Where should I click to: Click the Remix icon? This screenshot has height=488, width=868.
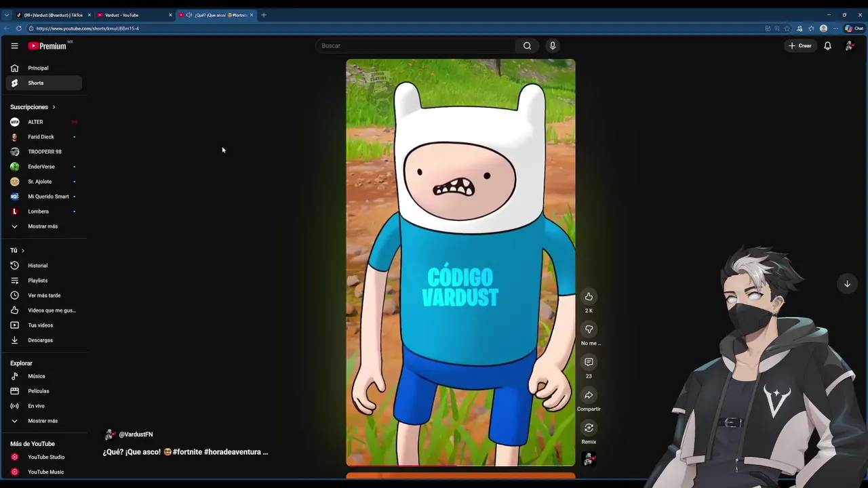pyautogui.click(x=589, y=428)
